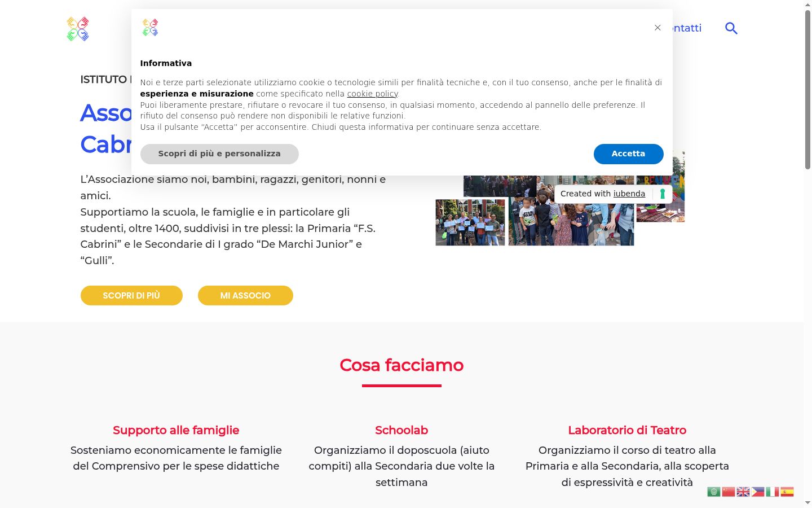Click the 'Informativa' heading in cookie notice
The height and width of the screenshot is (508, 812).
pyautogui.click(x=166, y=63)
